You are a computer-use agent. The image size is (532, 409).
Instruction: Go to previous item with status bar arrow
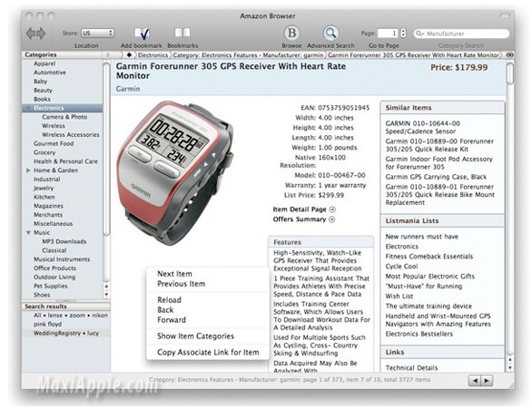[475, 381]
